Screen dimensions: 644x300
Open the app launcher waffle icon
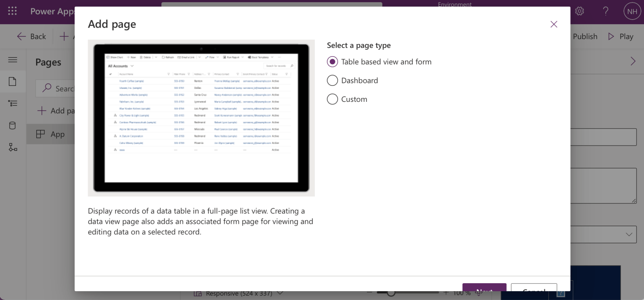click(x=13, y=11)
